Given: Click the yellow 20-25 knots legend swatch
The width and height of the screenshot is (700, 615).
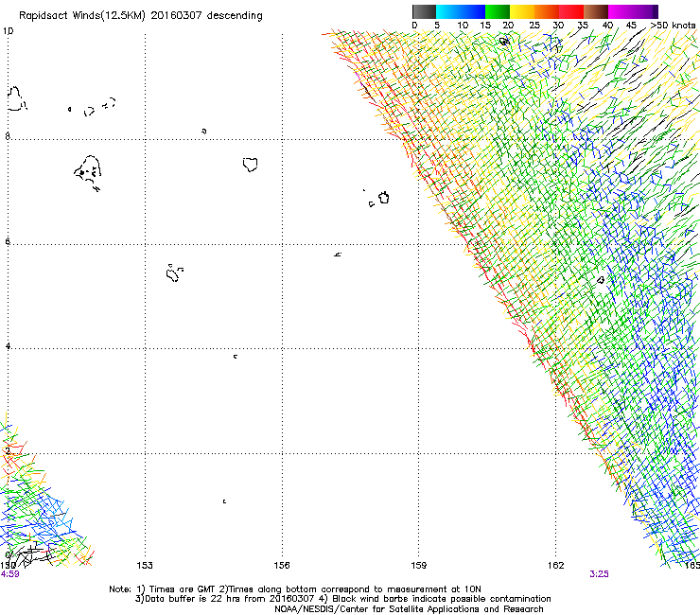Looking at the screenshot, I should [x=522, y=11].
